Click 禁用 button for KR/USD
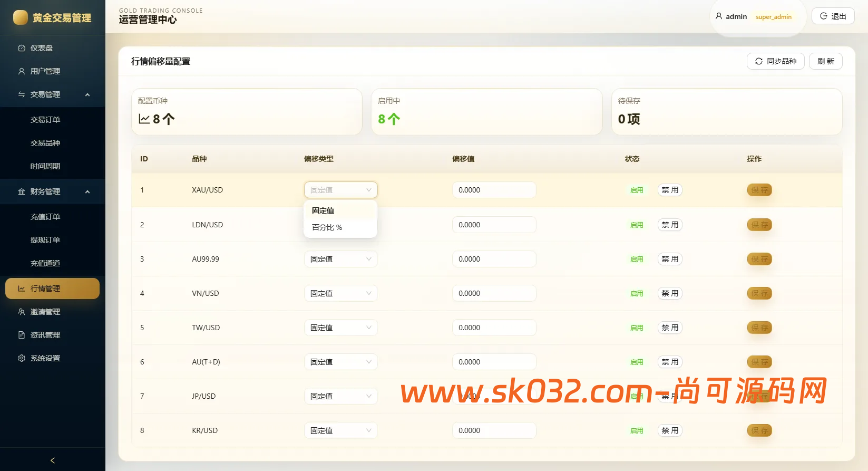868x471 pixels. point(670,430)
